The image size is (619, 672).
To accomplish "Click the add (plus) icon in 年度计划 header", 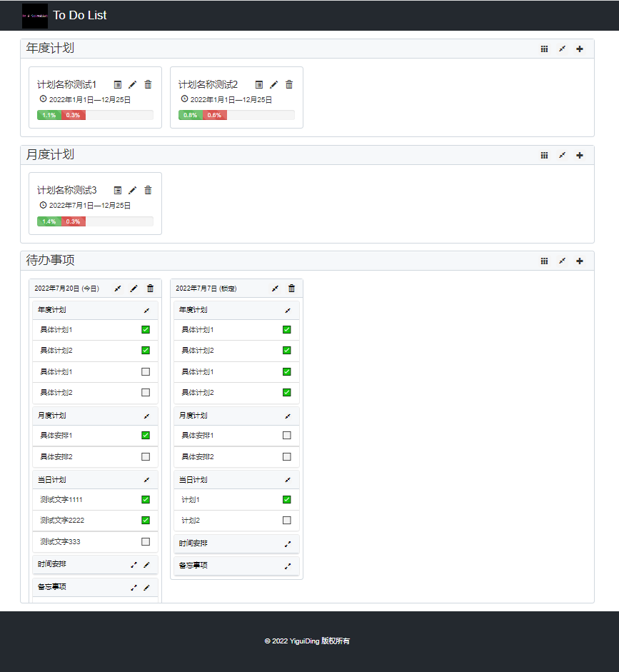I will click(580, 49).
